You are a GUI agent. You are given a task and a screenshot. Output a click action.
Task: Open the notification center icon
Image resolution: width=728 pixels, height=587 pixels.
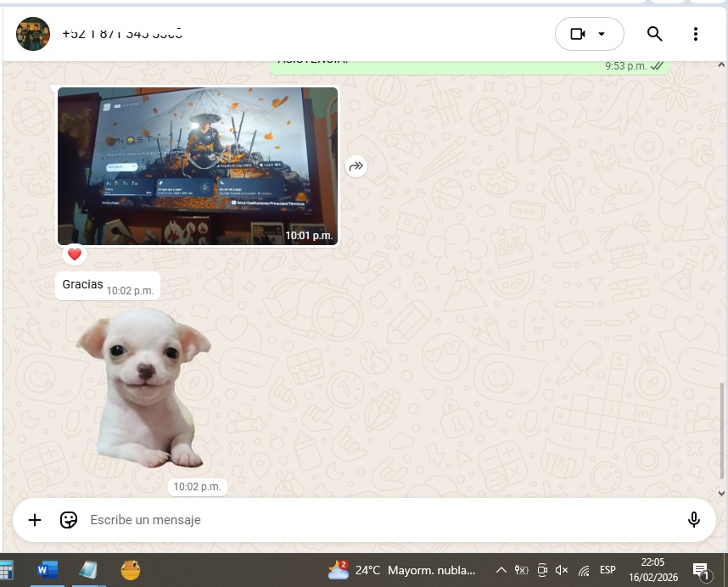click(702, 571)
